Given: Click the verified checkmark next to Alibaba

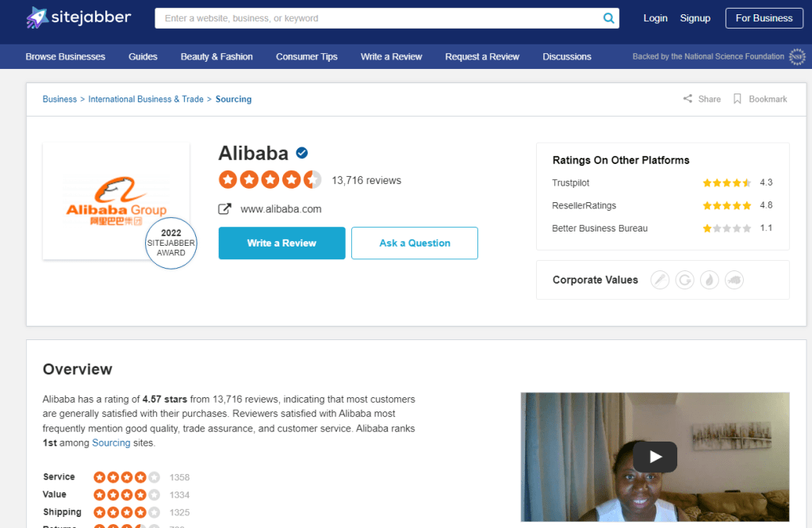Looking at the screenshot, I should coord(301,153).
